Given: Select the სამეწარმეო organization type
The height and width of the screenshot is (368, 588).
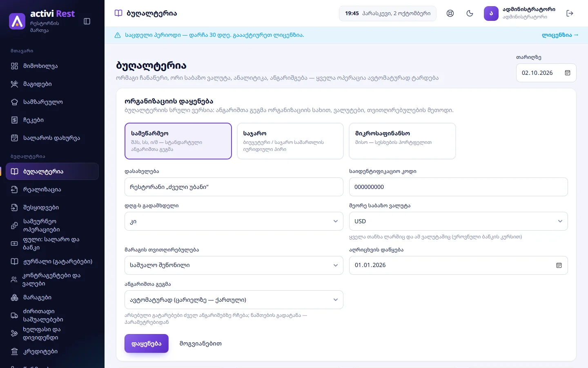Looking at the screenshot, I should (178, 141).
